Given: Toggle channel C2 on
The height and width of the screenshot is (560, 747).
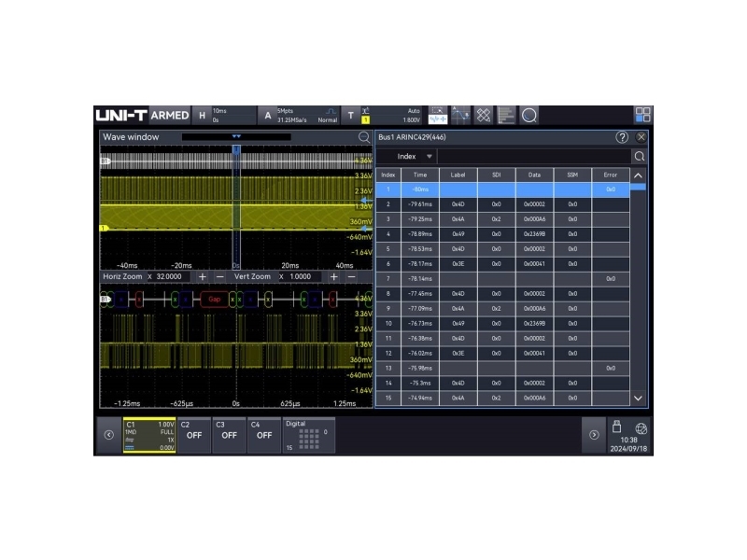Looking at the screenshot, I should 193,434.
